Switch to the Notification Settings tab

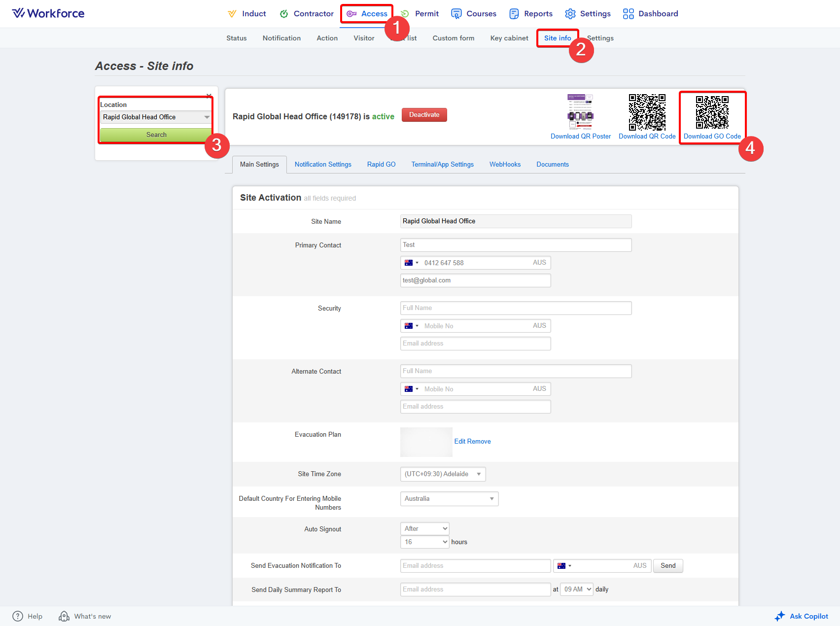(323, 165)
